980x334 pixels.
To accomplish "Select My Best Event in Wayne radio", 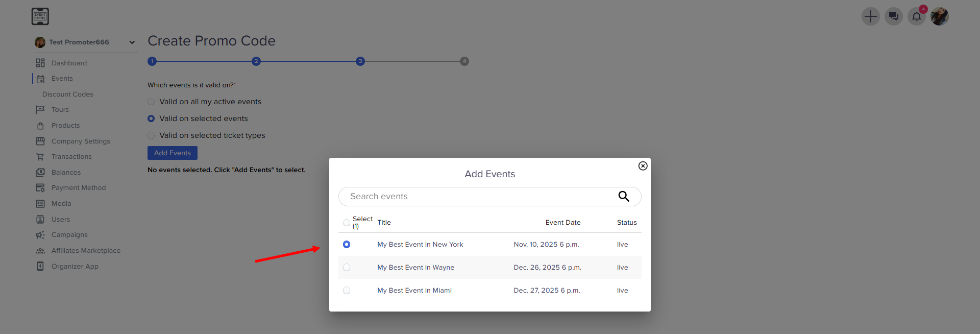I will pyautogui.click(x=347, y=268).
